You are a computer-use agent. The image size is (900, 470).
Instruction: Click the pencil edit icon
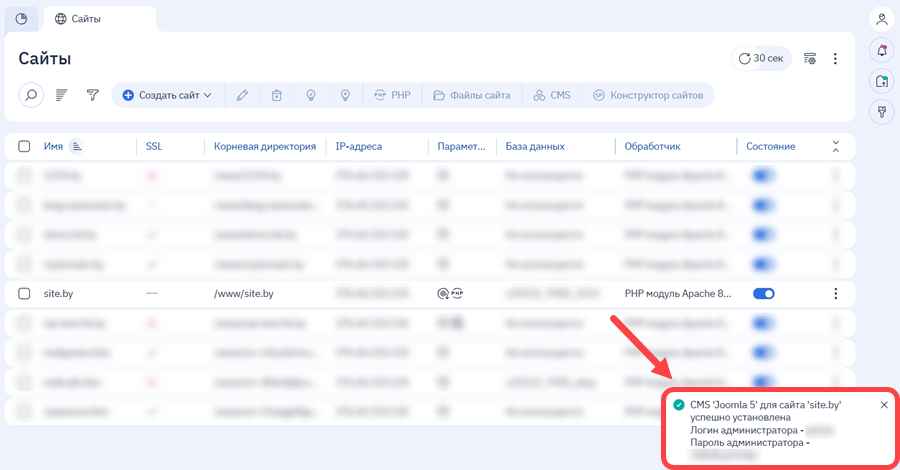coord(242,95)
